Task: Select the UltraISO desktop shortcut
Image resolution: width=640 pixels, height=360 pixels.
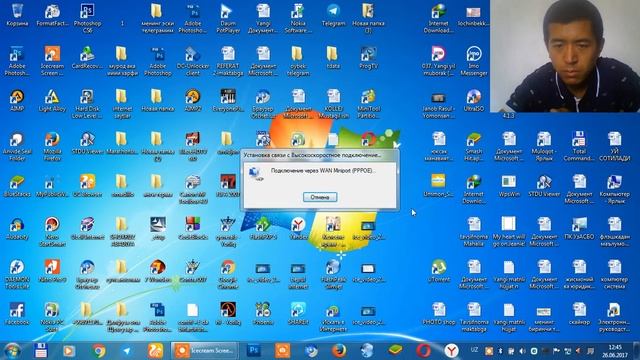Action: click(473, 100)
